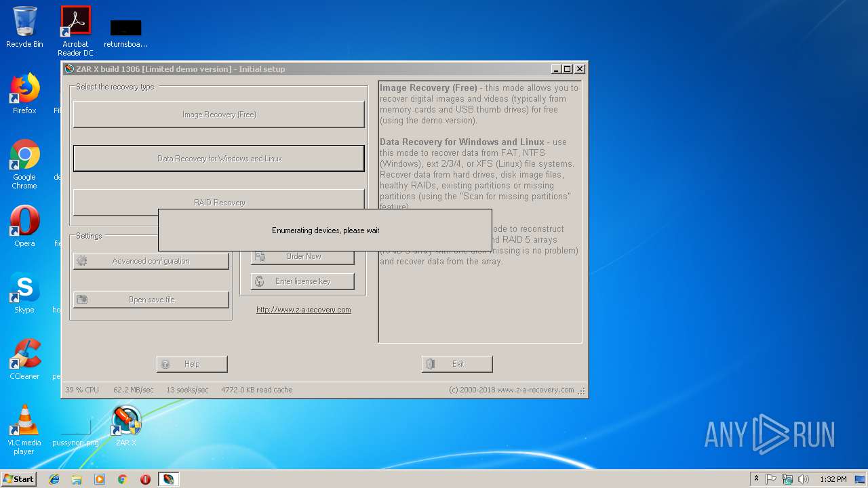Viewport: 868px width, 488px height.
Task: Open Windows Explorer folder in taskbar
Action: click(77, 479)
